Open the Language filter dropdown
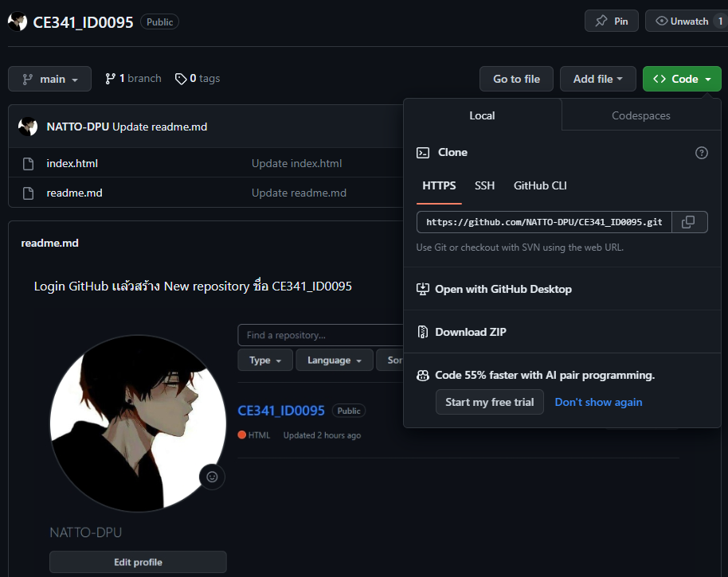 (334, 360)
